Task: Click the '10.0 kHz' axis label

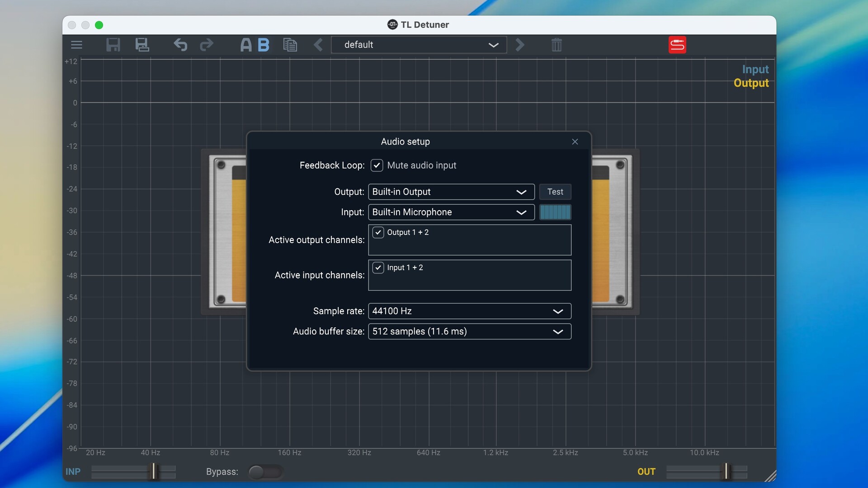Action: click(x=704, y=452)
